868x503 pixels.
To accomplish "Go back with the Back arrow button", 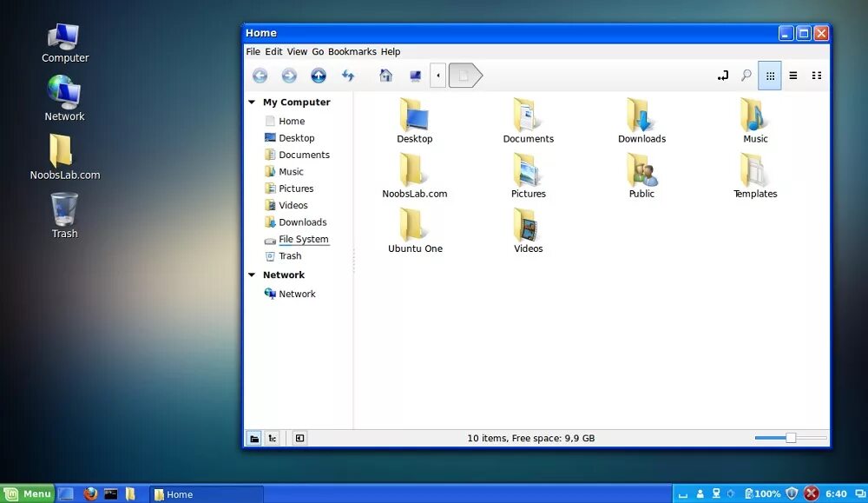I will click(x=260, y=76).
